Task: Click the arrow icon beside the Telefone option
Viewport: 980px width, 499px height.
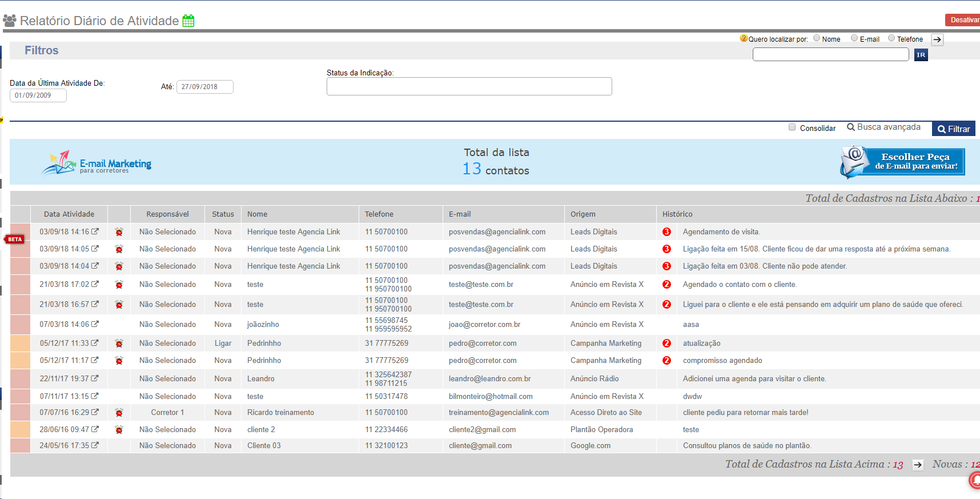Action: (937, 39)
